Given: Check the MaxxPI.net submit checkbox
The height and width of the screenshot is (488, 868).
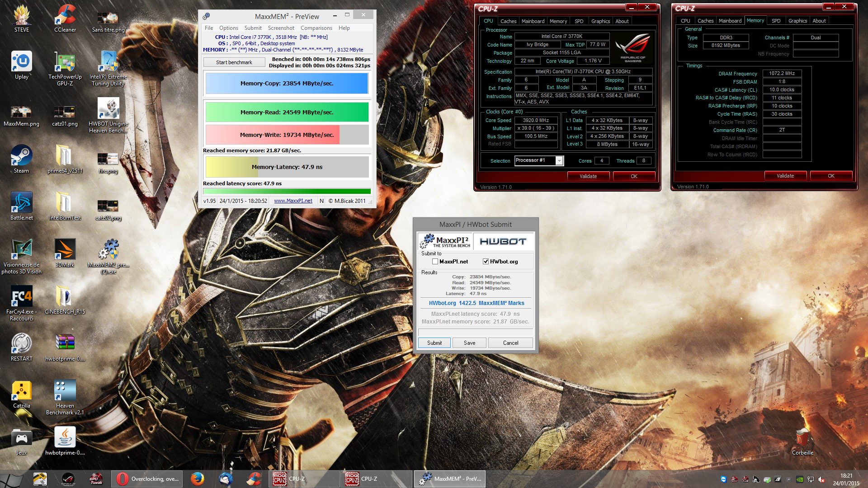Looking at the screenshot, I should pos(435,262).
